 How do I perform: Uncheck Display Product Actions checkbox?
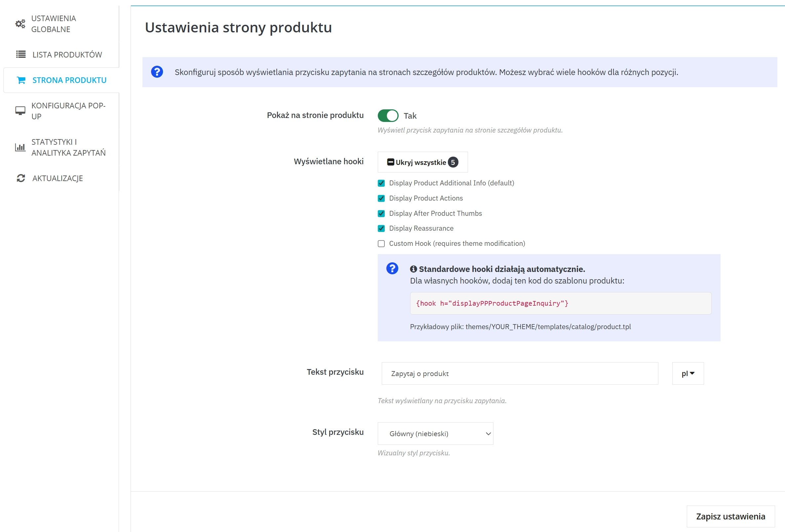[381, 198]
